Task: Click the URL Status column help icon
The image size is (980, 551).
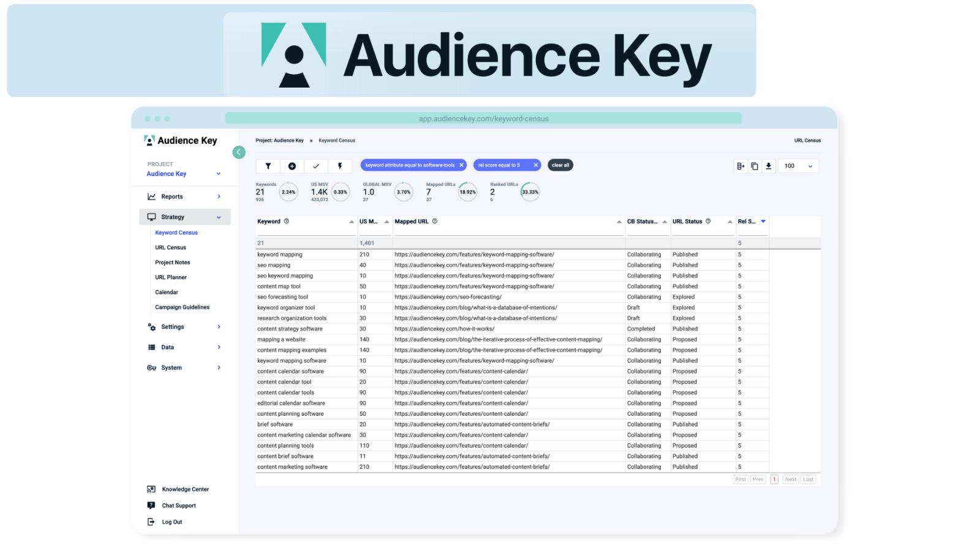Action: (708, 221)
